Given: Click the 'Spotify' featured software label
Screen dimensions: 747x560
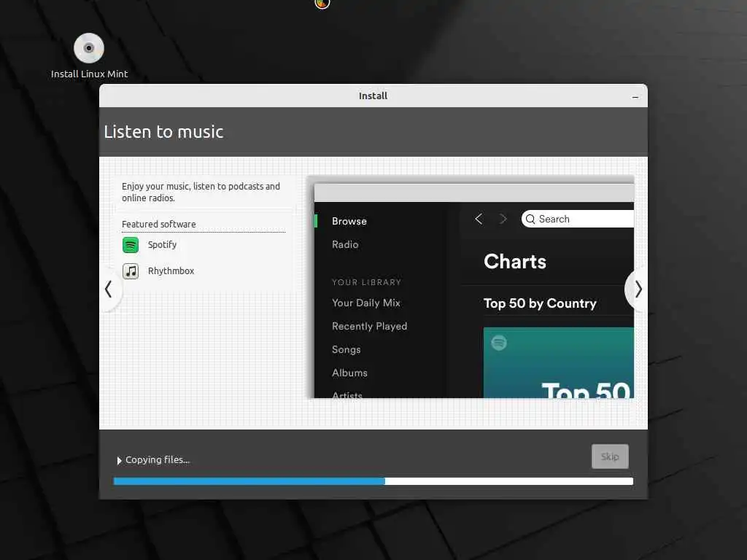Looking at the screenshot, I should coord(162,245).
